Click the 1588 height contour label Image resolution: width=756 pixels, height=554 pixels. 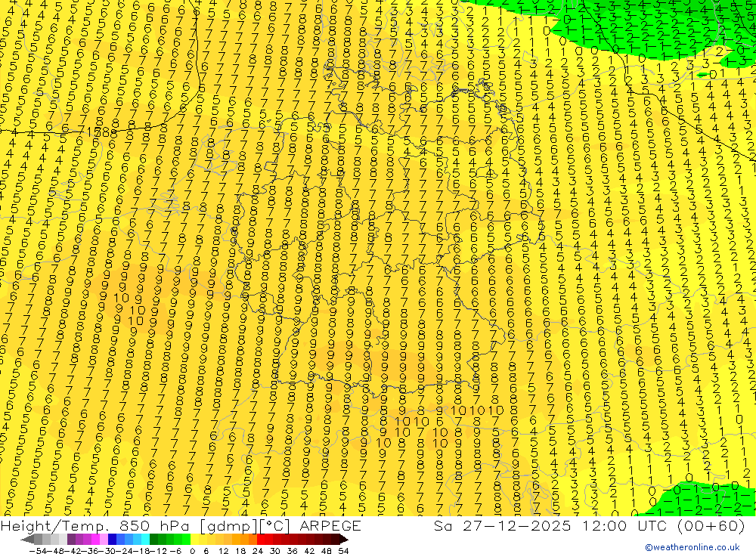(x=102, y=132)
